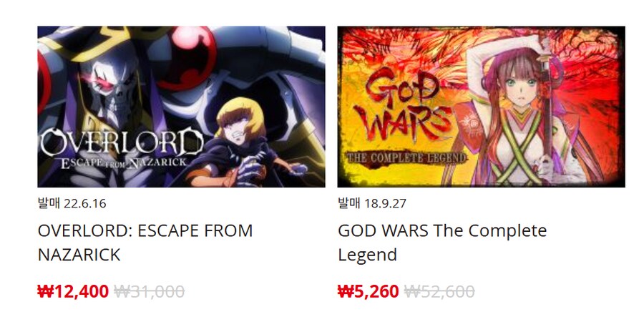Screen dimensions: 644x327
Task: Click the crossed-out ₩31,000 original price
Action: 149,292
